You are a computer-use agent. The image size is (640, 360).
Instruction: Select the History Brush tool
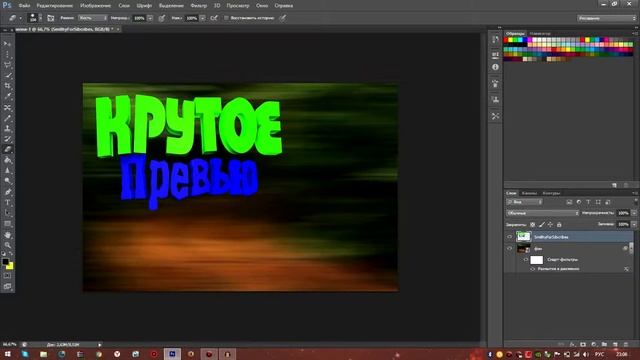(x=7, y=139)
